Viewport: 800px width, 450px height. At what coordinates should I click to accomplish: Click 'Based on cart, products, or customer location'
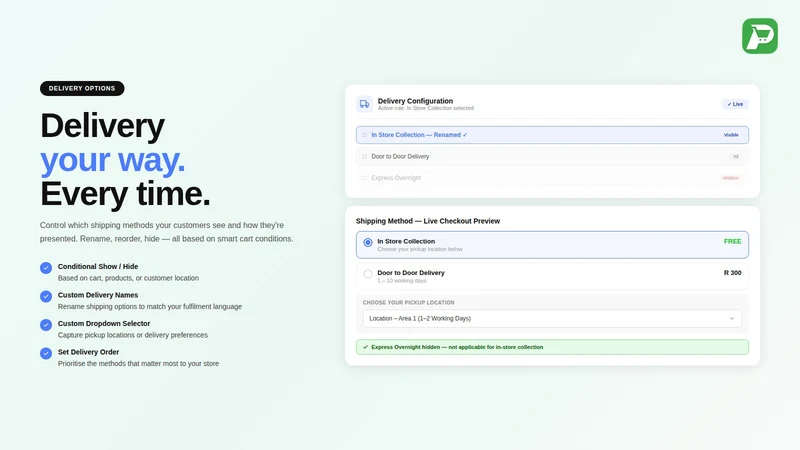pyautogui.click(x=128, y=278)
